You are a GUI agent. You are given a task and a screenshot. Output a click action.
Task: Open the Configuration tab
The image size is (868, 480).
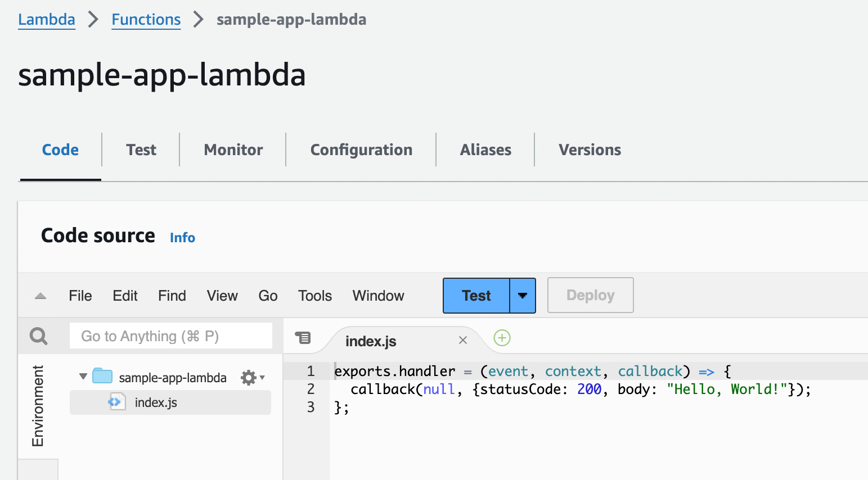361,150
